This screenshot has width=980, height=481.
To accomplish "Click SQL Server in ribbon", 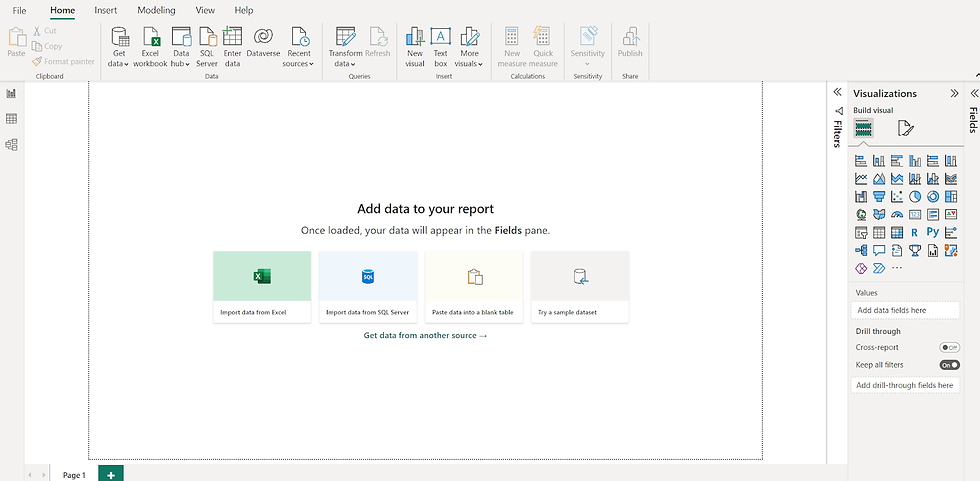I will (x=207, y=47).
